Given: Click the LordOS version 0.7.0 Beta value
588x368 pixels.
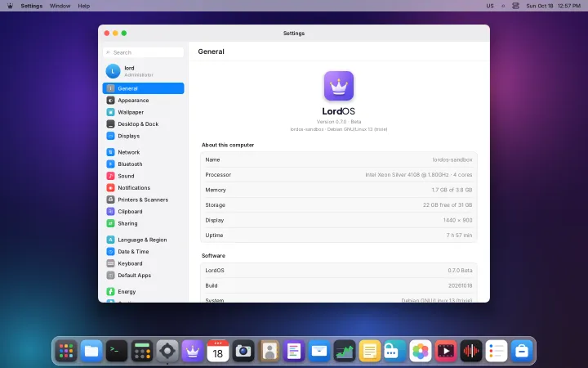Looking at the screenshot, I should pyautogui.click(x=460, y=271).
